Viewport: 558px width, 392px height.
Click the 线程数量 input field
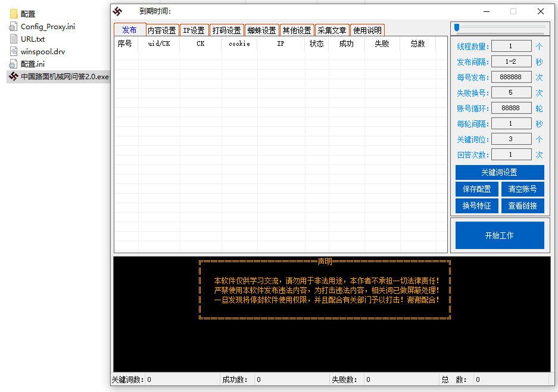[510, 46]
